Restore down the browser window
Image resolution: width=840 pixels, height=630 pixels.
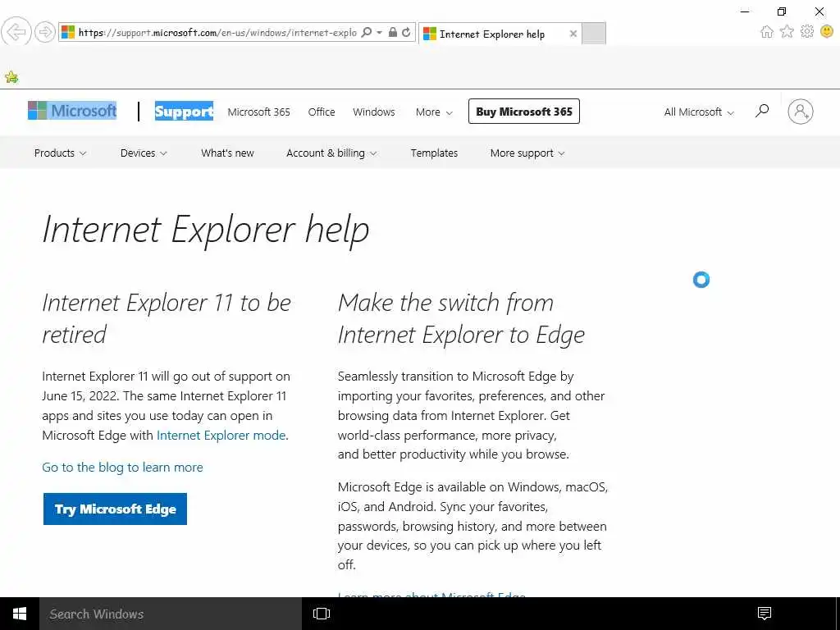(x=782, y=11)
